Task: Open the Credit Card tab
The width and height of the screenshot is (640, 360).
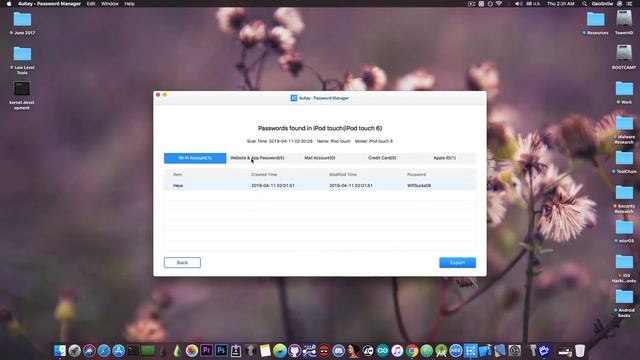Action: click(x=382, y=158)
